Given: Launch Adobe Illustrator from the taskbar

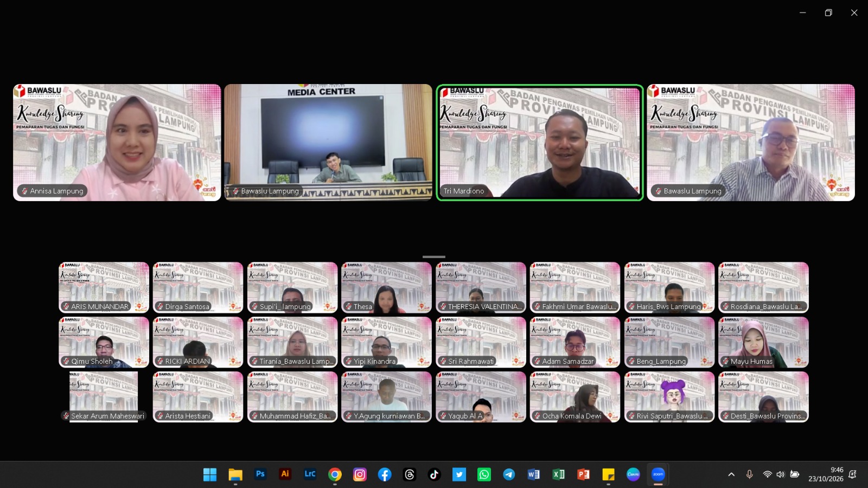Looking at the screenshot, I should click(285, 474).
